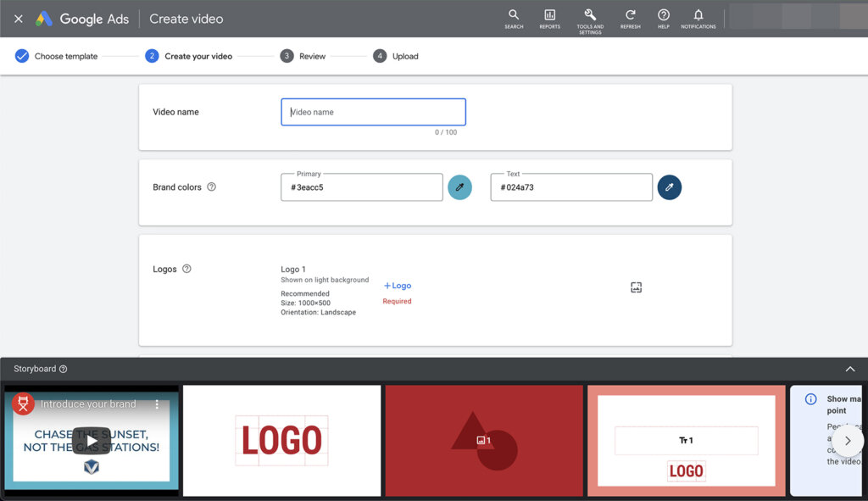Collapse the Storyboard panel
Viewport: 868px width, 501px height.
[850, 369]
